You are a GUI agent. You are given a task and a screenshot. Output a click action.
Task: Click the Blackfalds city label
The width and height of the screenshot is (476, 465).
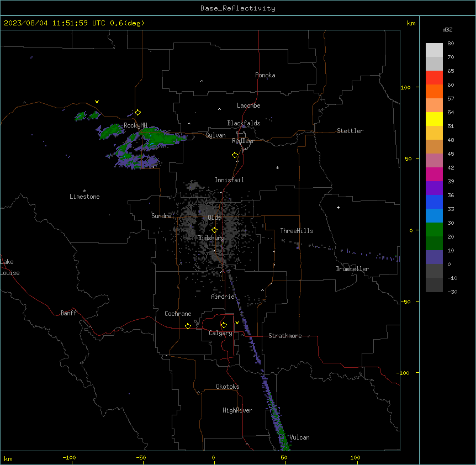(244, 123)
